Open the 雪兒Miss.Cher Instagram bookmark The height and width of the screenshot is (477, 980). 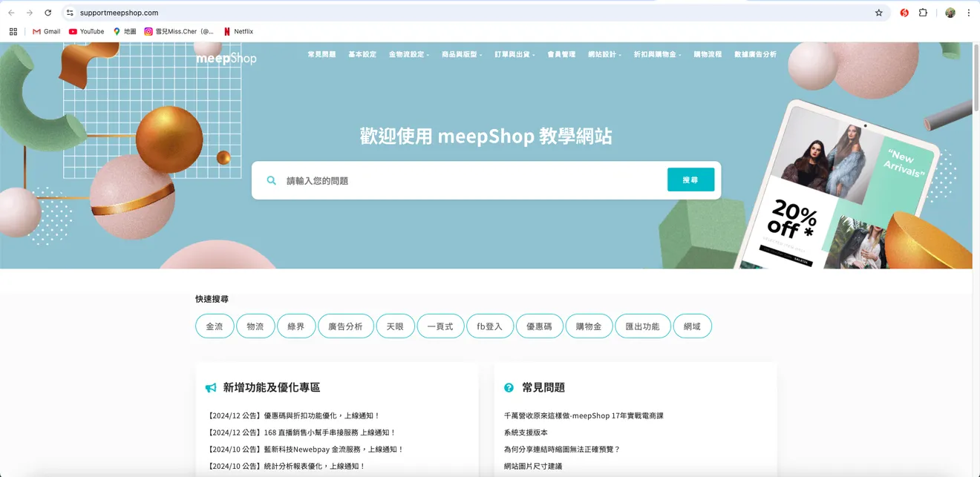coord(179,32)
